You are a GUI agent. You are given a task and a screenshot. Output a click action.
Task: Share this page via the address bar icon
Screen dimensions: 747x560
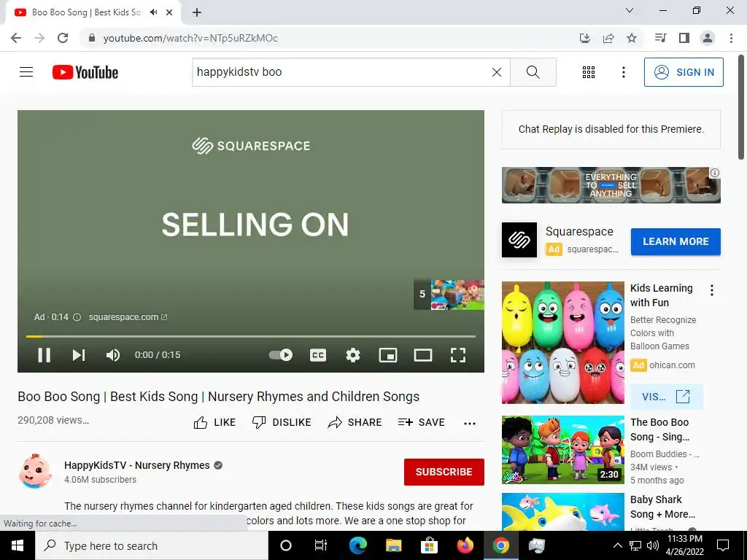(x=608, y=38)
